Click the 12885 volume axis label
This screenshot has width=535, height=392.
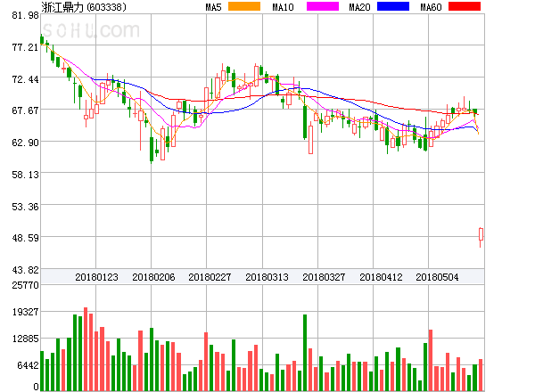pos(25,339)
